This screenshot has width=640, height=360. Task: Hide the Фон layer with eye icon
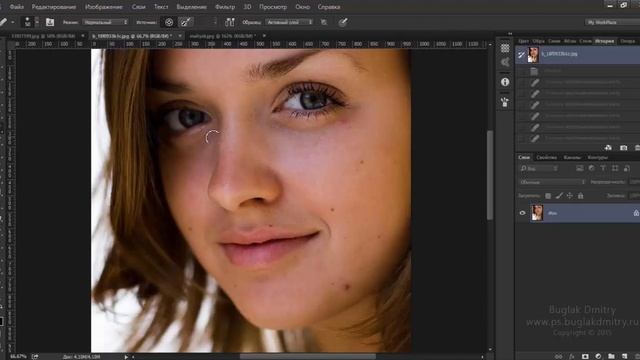[522, 213]
